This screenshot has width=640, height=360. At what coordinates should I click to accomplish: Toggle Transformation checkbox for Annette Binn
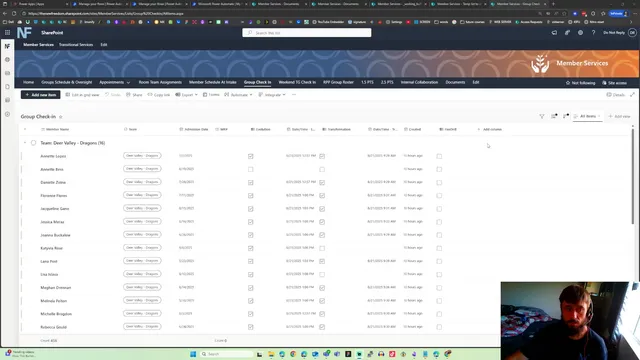tap(322, 169)
